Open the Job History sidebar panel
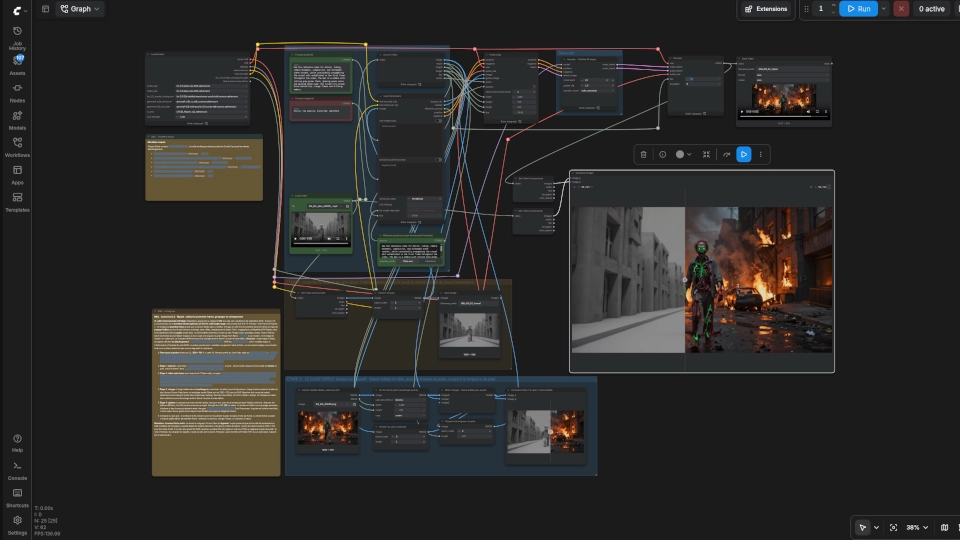Screen dimensions: 960x540 (17, 37)
